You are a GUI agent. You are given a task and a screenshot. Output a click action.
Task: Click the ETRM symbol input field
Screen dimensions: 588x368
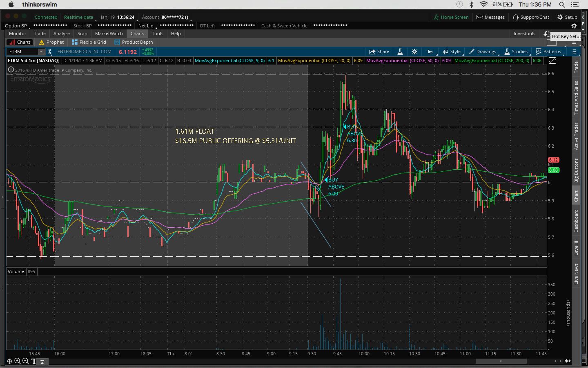click(x=23, y=52)
